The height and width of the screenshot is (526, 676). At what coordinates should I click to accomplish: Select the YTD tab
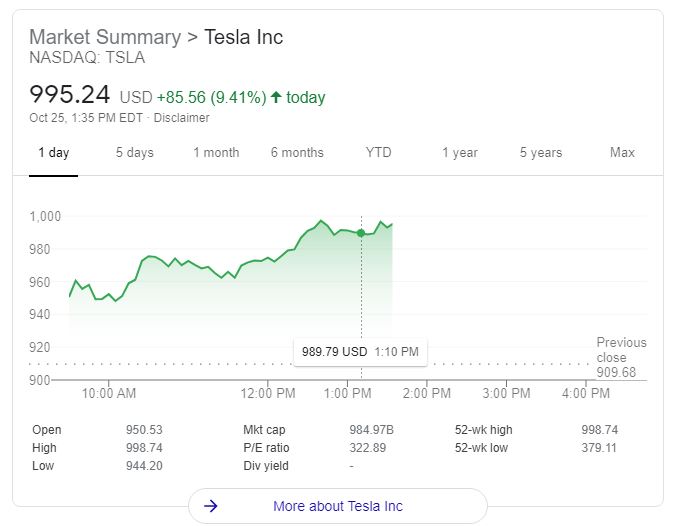click(x=379, y=153)
